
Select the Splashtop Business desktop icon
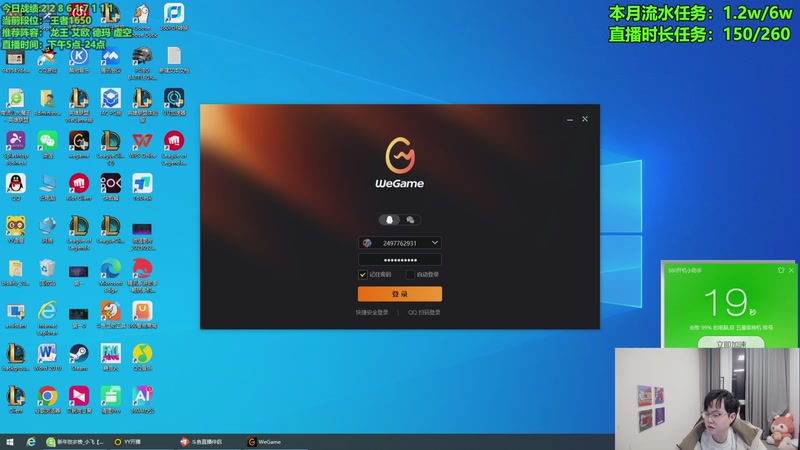pyautogui.click(x=16, y=148)
